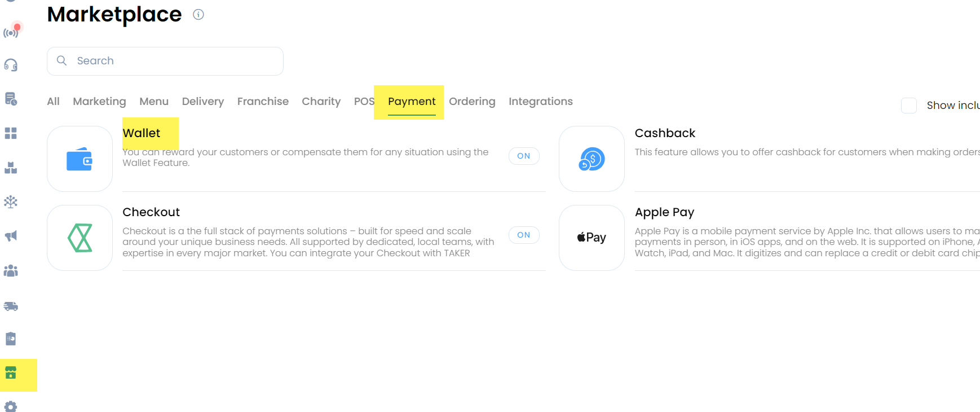Focus the Search input field
This screenshot has height=412, width=980.
(165, 61)
